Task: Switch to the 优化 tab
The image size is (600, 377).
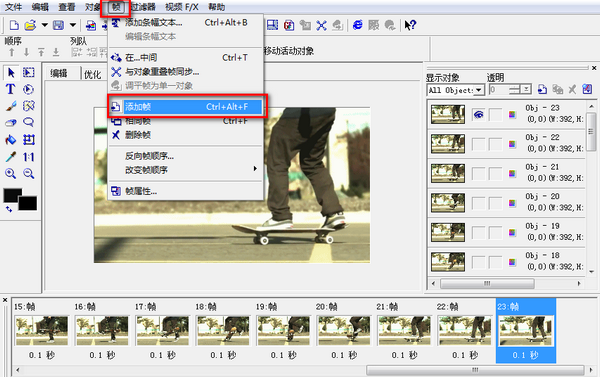Action: 92,74
